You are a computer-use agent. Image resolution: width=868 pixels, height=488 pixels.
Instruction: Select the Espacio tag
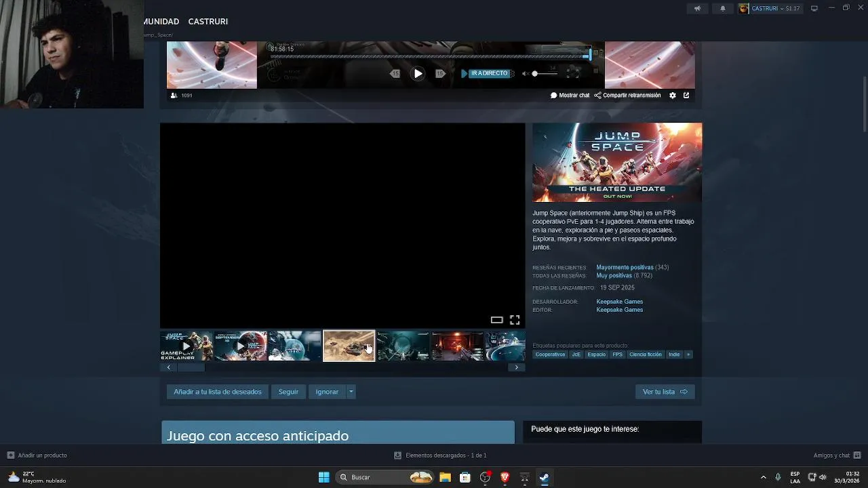click(597, 354)
